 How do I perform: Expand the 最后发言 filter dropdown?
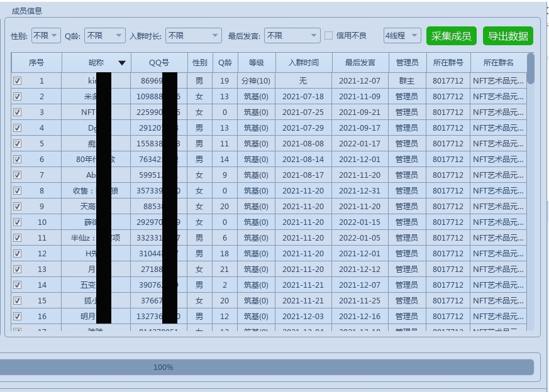tap(292, 36)
